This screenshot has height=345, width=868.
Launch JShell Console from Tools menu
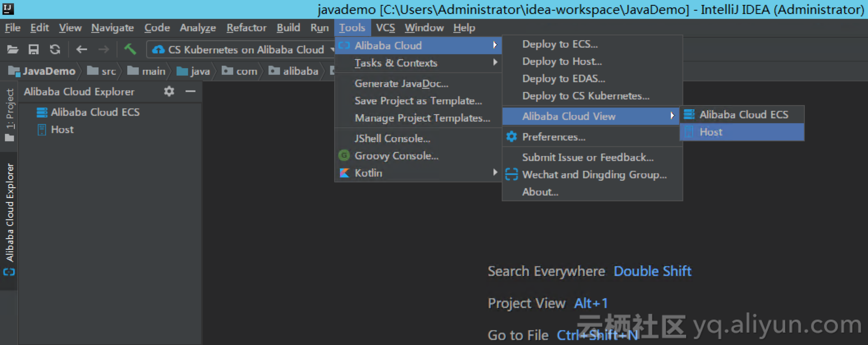418,138
